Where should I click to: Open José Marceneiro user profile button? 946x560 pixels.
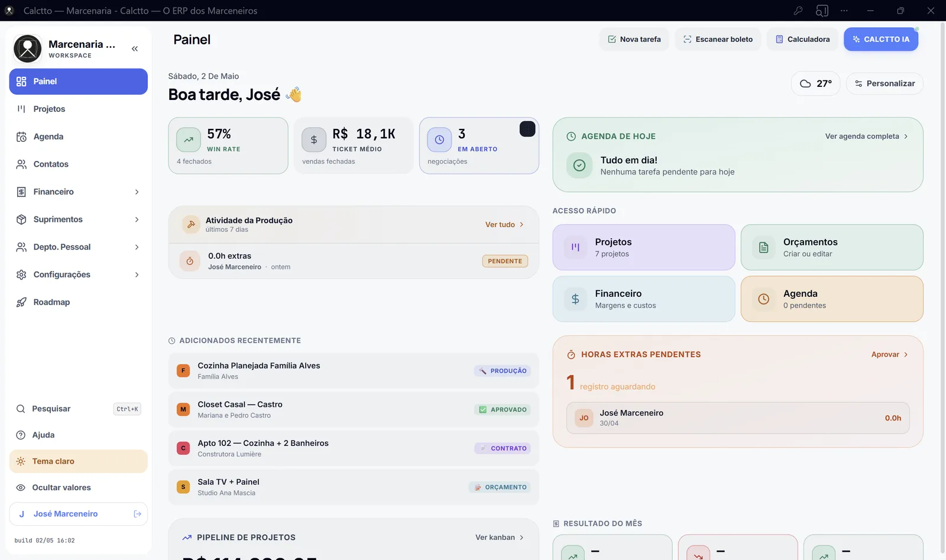point(79,514)
